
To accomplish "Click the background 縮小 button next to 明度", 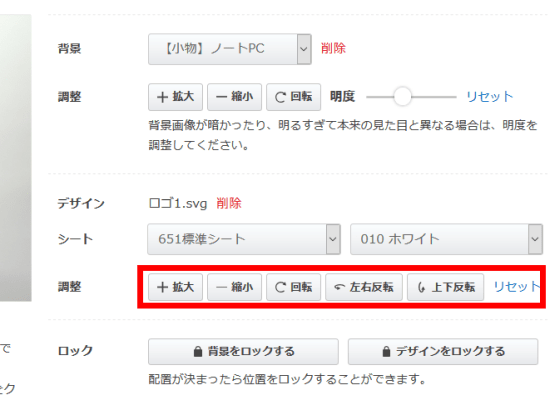I will (x=234, y=97).
